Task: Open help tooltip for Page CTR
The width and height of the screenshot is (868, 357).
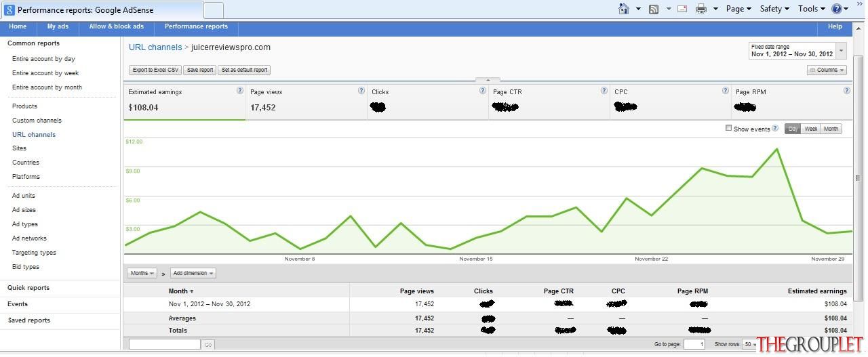Action: point(604,91)
